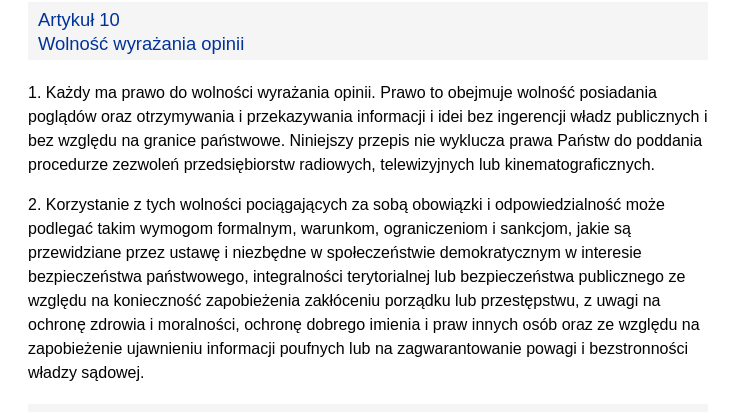The width and height of the screenshot is (739, 412).
Task: Click the gray box below paragraph 2
Action: coord(368,407)
